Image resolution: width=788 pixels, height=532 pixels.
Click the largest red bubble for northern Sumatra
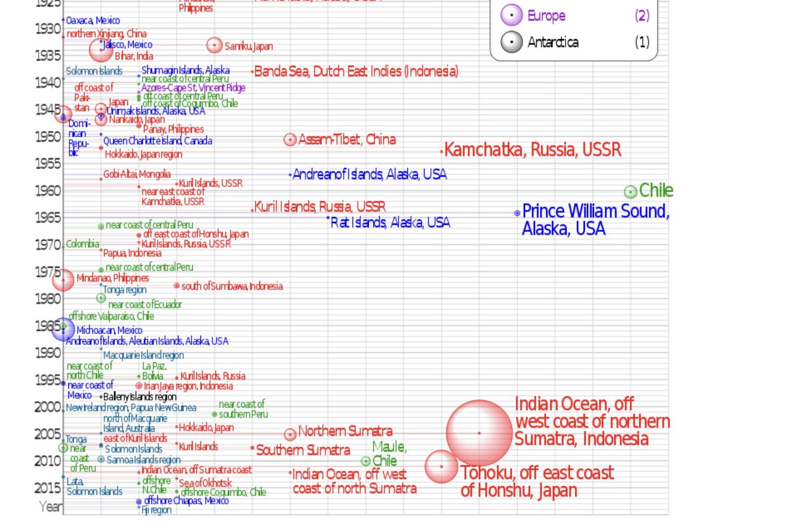[479, 433]
